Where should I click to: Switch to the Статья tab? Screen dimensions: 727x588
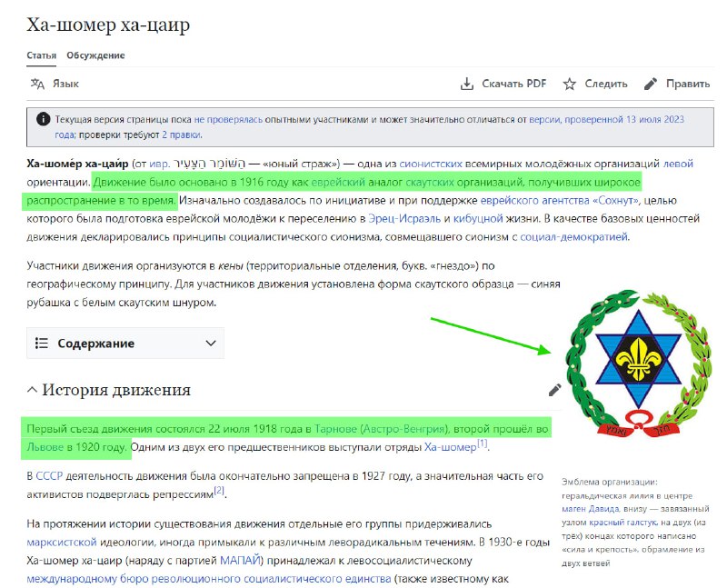point(41,55)
